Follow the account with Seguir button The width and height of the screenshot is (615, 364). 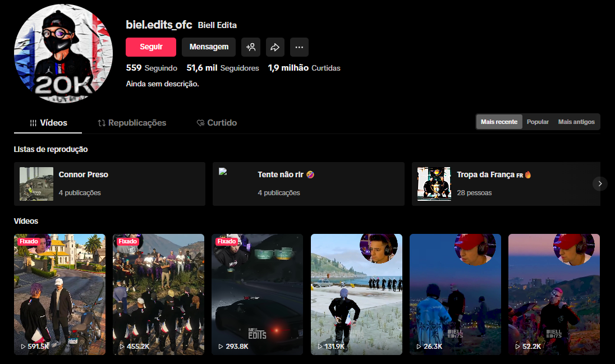[x=151, y=47]
